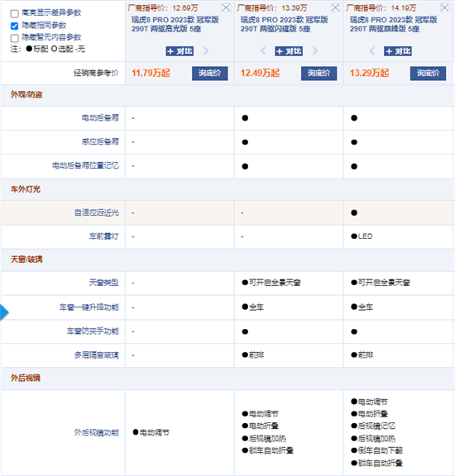Screen dimensions: 455x476
Task: Click the 12.49万起 dealer price
Action: 260,74
